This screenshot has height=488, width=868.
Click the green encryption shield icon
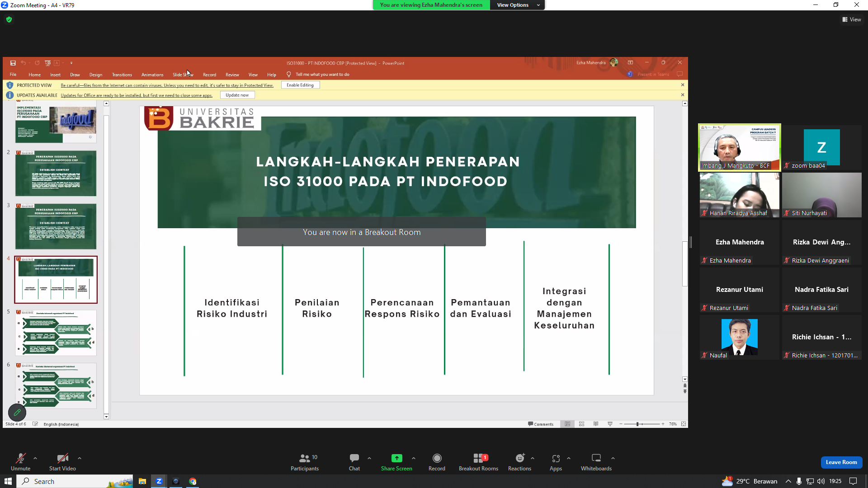click(9, 19)
